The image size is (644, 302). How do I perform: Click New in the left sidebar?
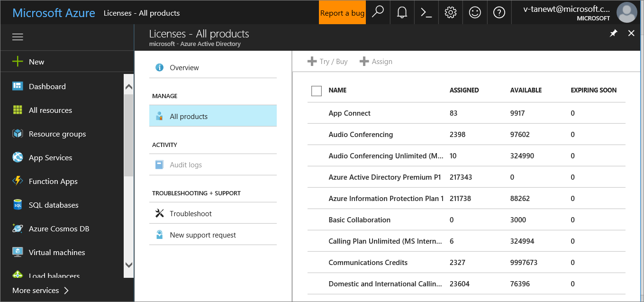(x=36, y=62)
